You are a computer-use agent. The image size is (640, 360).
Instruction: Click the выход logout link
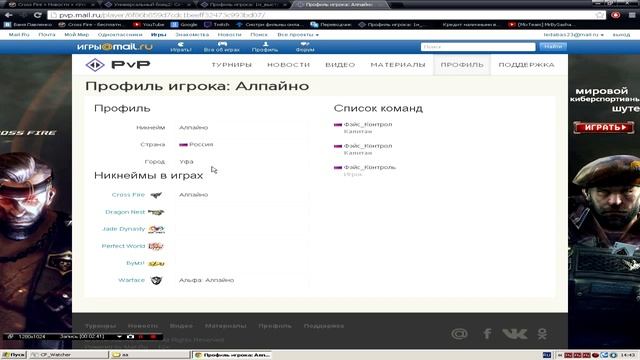pyautogui.click(x=621, y=35)
